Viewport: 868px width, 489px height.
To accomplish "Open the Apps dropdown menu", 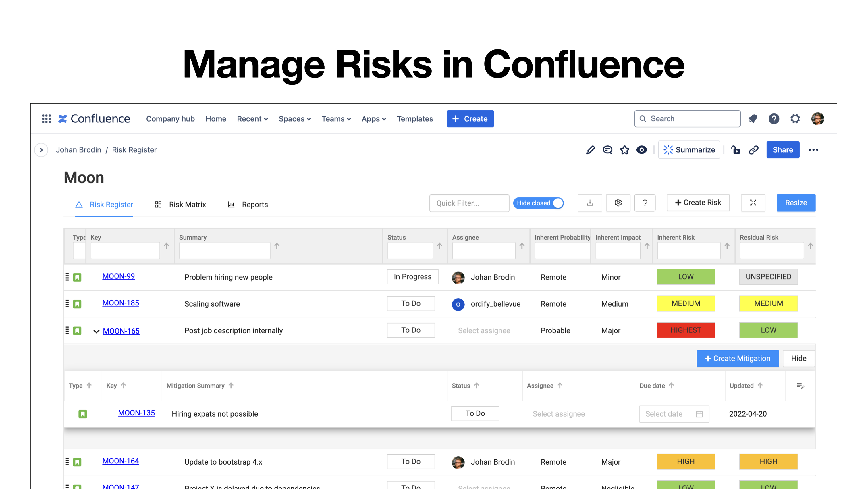I will tap(373, 119).
